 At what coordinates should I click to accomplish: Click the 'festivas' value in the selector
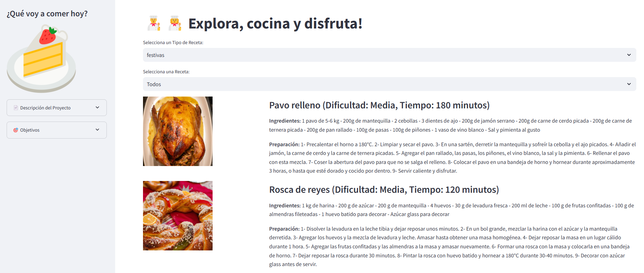click(x=156, y=55)
